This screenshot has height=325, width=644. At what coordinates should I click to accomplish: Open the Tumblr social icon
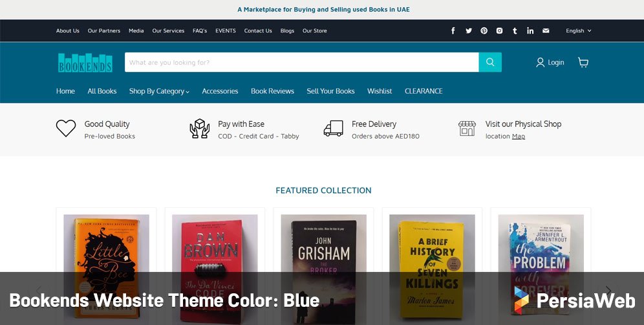pyautogui.click(x=515, y=31)
